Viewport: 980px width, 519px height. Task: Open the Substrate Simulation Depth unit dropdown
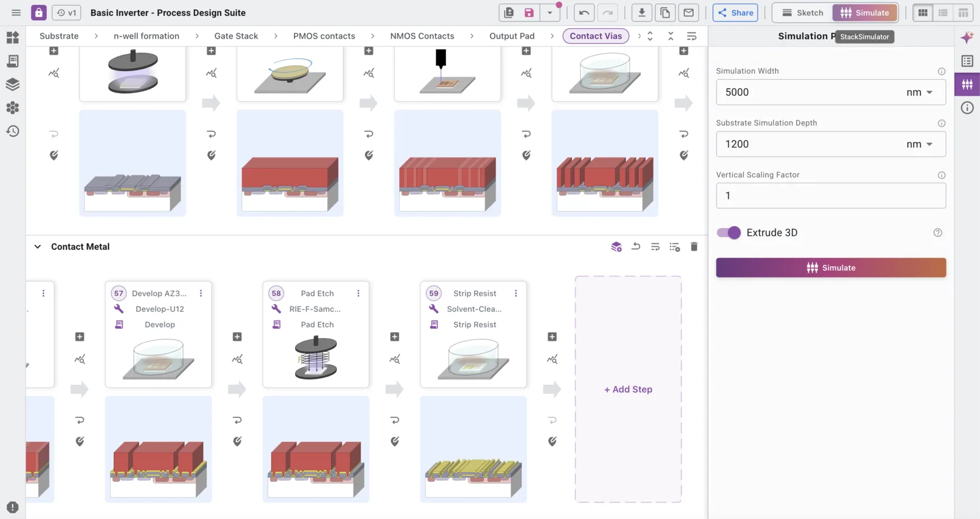(x=920, y=144)
